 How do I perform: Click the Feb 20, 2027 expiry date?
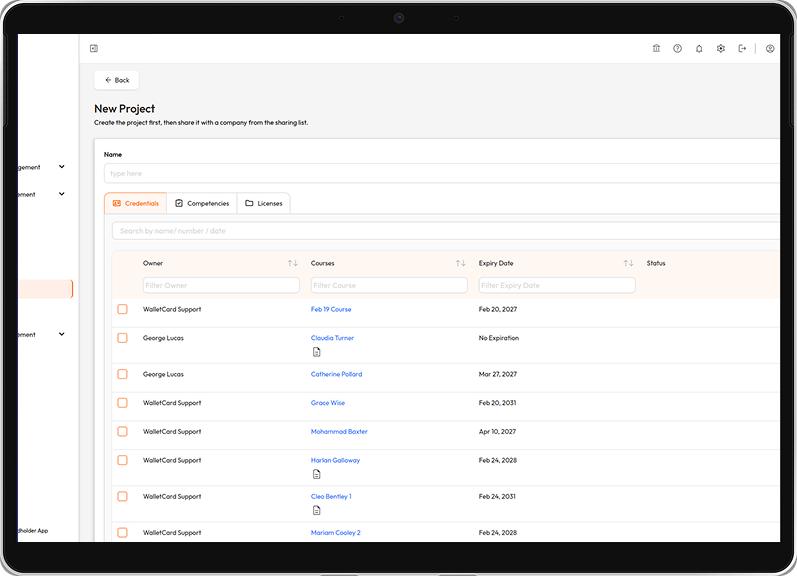[498, 309]
